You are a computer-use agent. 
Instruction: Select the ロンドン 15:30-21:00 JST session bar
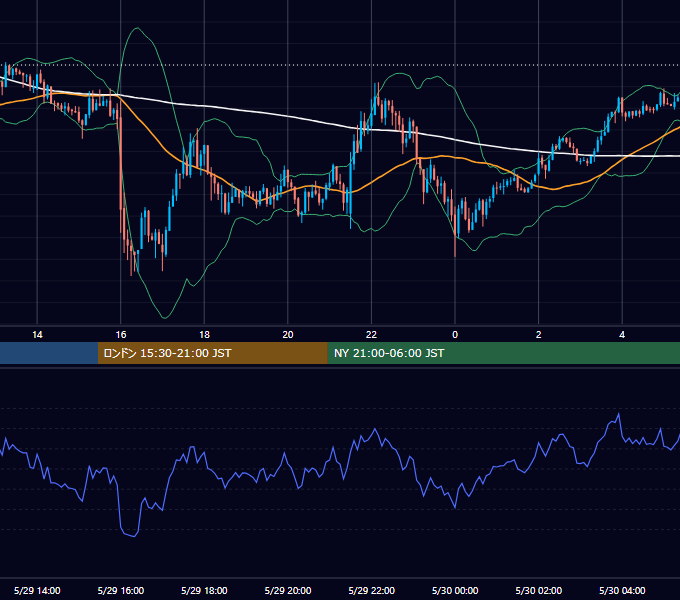point(212,353)
